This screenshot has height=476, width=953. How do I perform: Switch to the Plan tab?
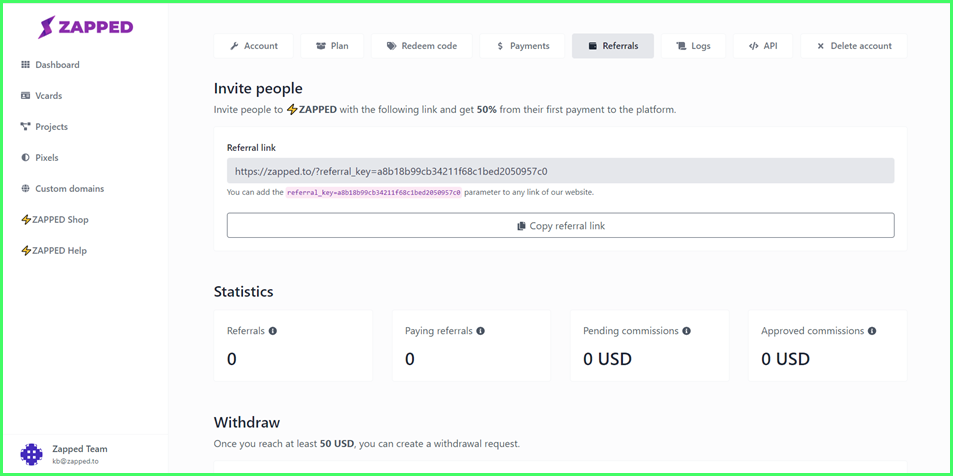pyautogui.click(x=332, y=46)
